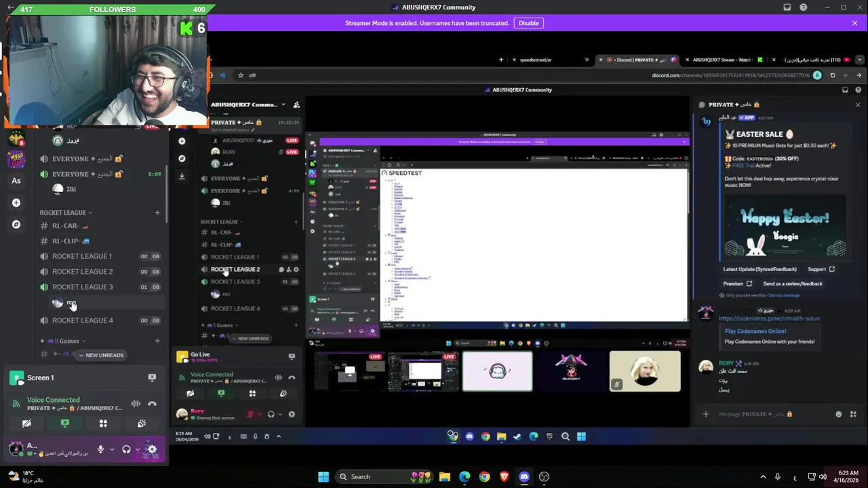The width and height of the screenshot is (868, 488).
Task: Open Windows Start button on the taskbar
Action: (323, 476)
